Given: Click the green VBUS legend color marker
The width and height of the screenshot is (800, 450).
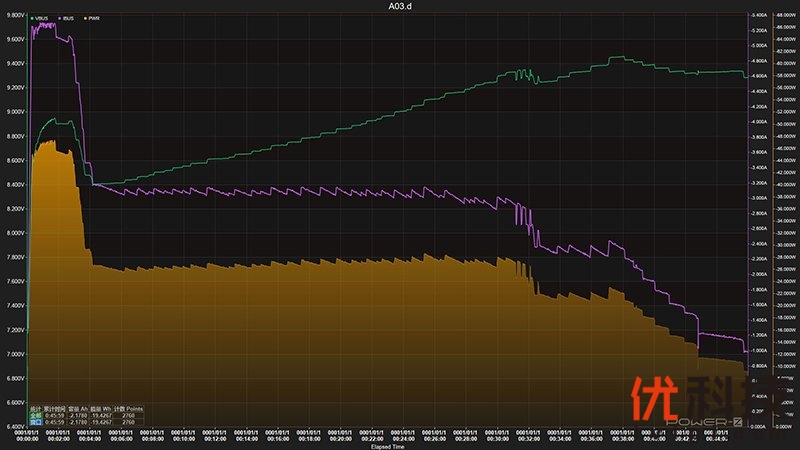Looking at the screenshot, I should tap(34, 18).
